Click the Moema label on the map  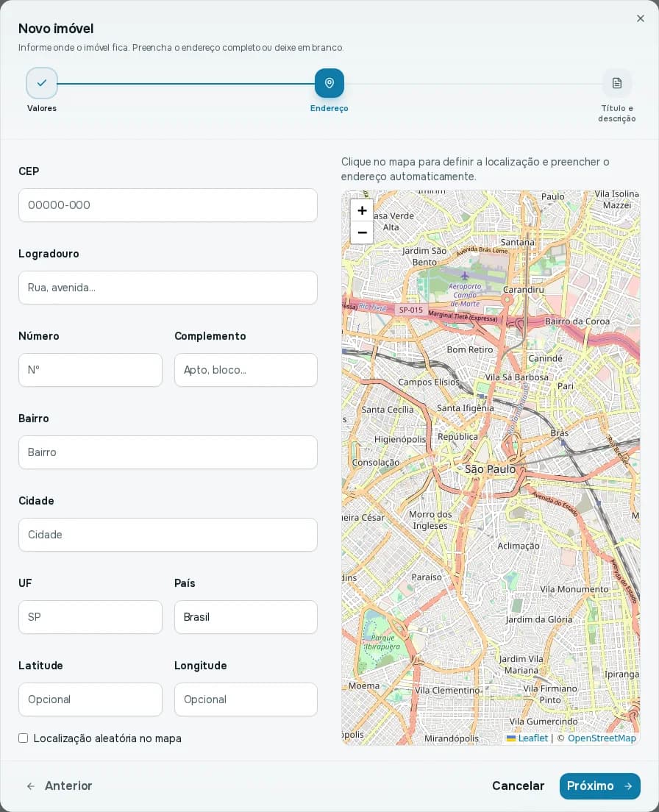[364, 685]
